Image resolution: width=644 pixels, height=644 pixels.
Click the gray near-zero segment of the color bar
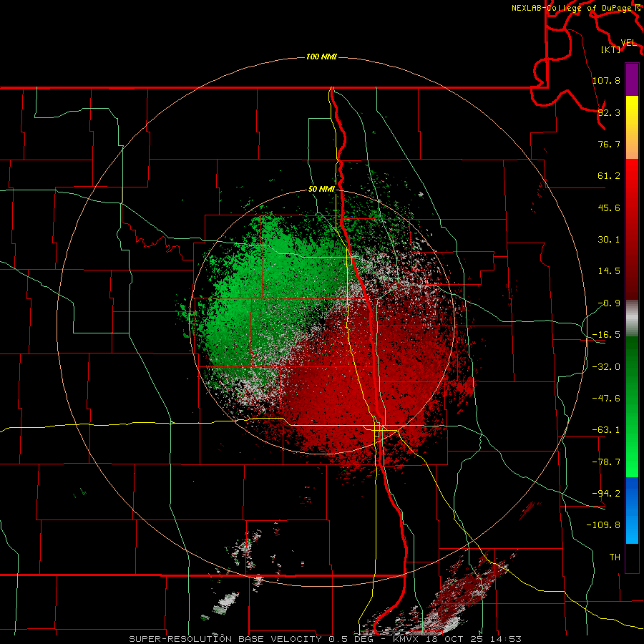[632, 318]
